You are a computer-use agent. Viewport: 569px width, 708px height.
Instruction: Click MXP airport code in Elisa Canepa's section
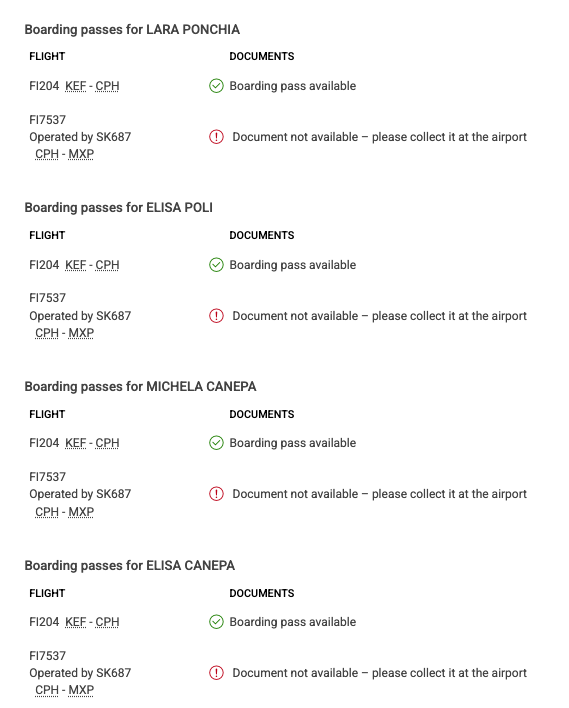(81, 690)
